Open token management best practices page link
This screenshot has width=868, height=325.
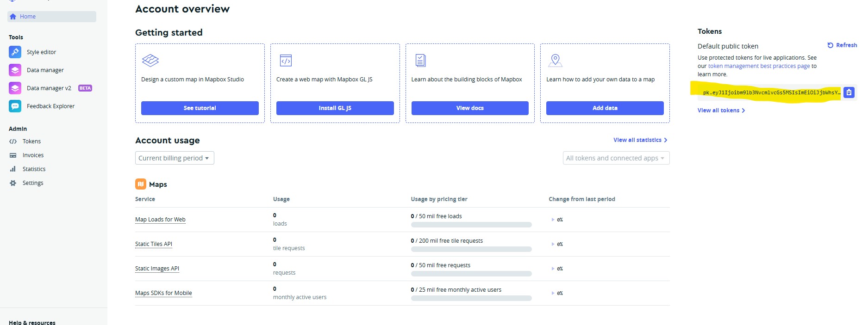pos(759,66)
